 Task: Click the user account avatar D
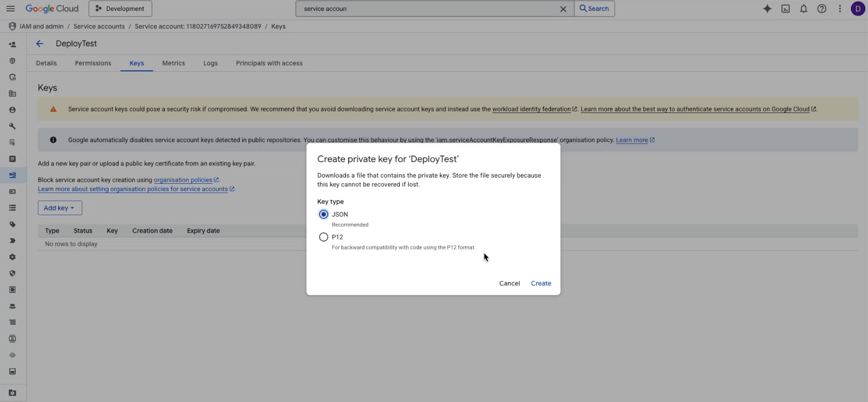coord(858,9)
